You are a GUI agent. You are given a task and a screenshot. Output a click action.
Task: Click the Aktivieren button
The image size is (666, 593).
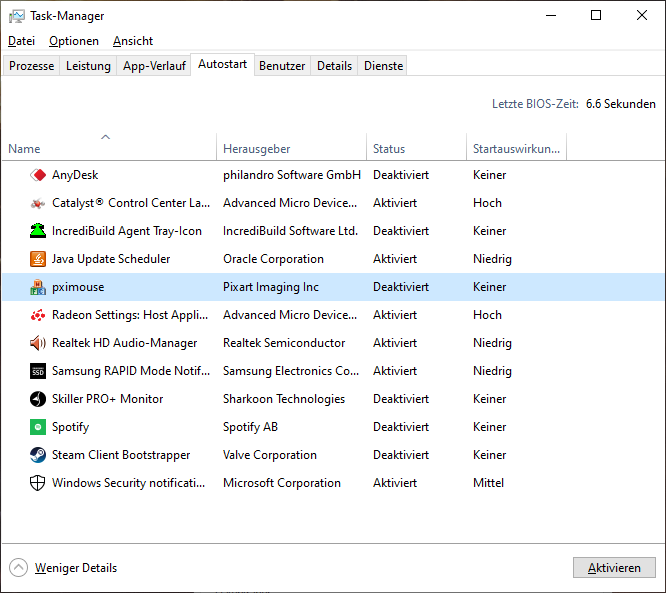click(x=614, y=568)
